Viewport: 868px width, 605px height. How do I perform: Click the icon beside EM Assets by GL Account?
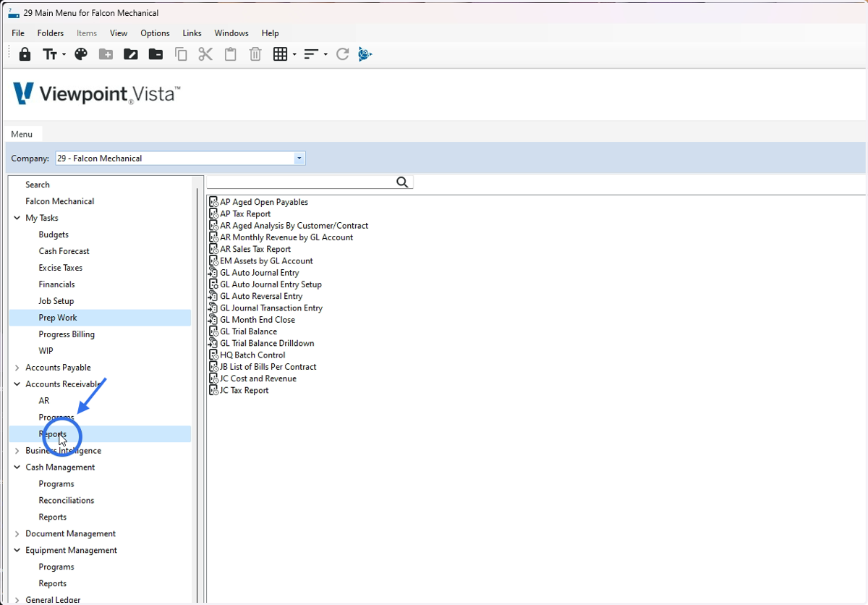(213, 261)
